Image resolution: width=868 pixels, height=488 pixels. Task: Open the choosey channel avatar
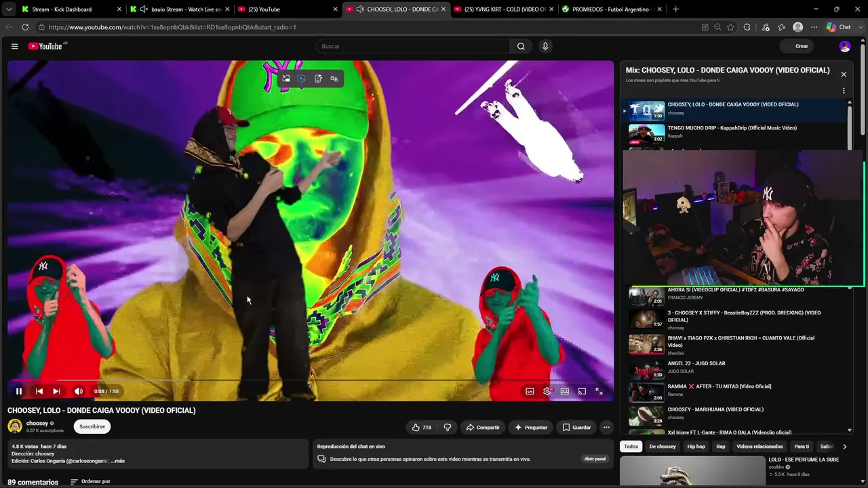[15, 426]
